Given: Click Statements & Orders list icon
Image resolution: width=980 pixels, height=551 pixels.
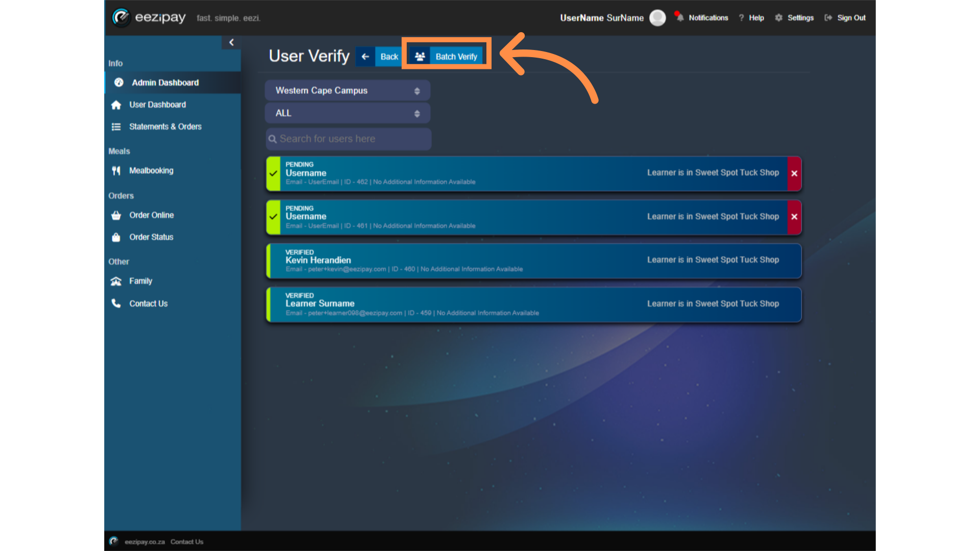Looking at the screenshot, I should click(x=116, y=127).
